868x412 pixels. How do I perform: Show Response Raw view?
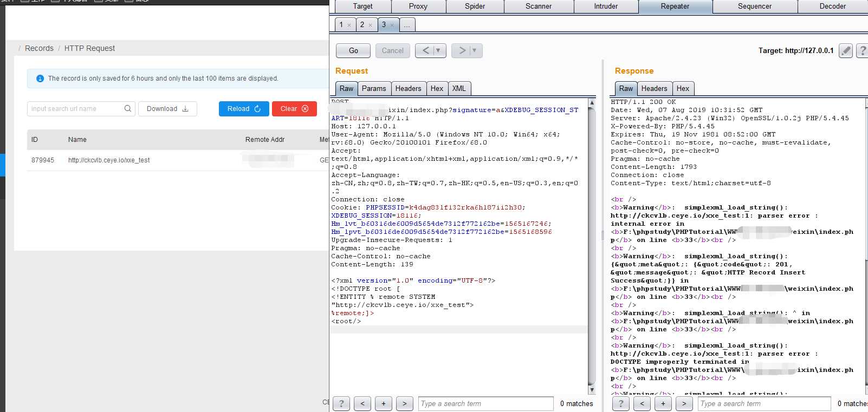tap(626, 88)
